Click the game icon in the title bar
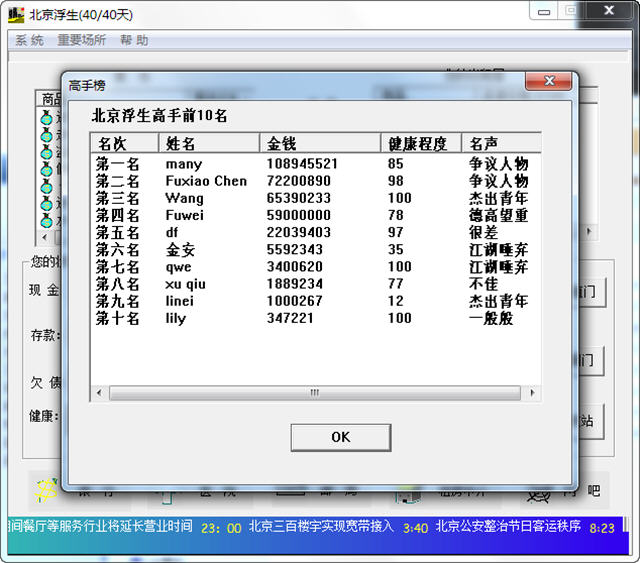 pyautogui.click(x=16, y=15)
